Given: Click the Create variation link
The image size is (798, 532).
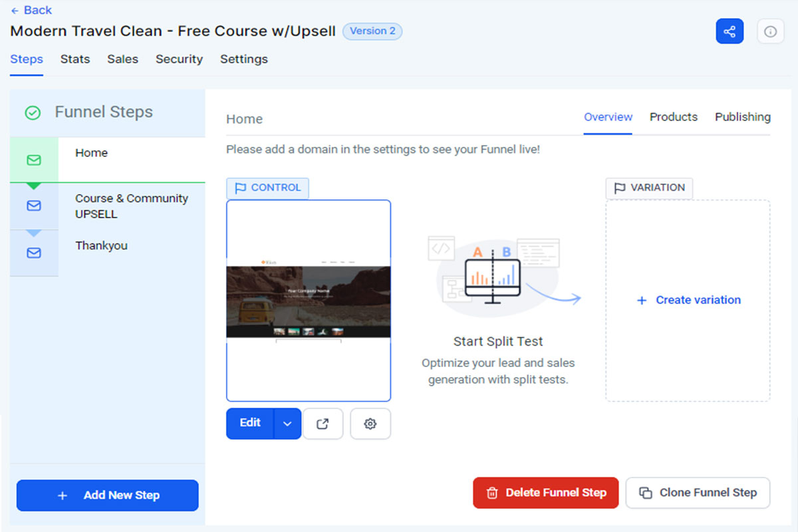Looking at the screenshot, I should 688,300.
